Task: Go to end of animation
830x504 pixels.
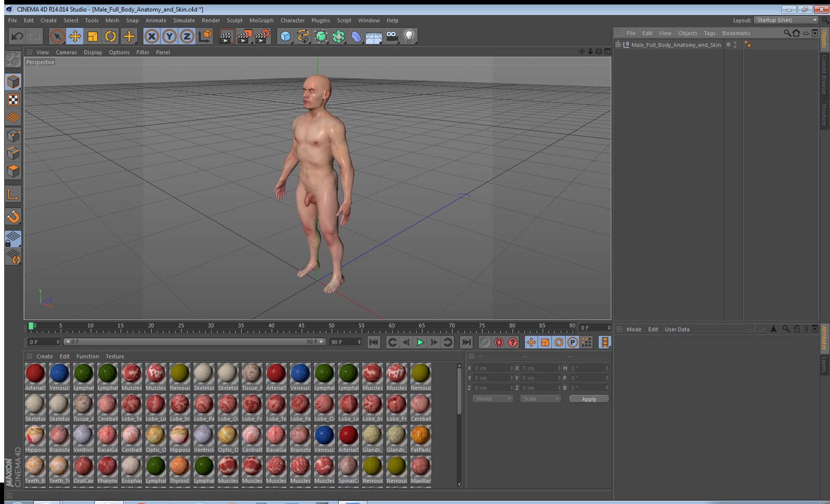Action: [466, 343]
